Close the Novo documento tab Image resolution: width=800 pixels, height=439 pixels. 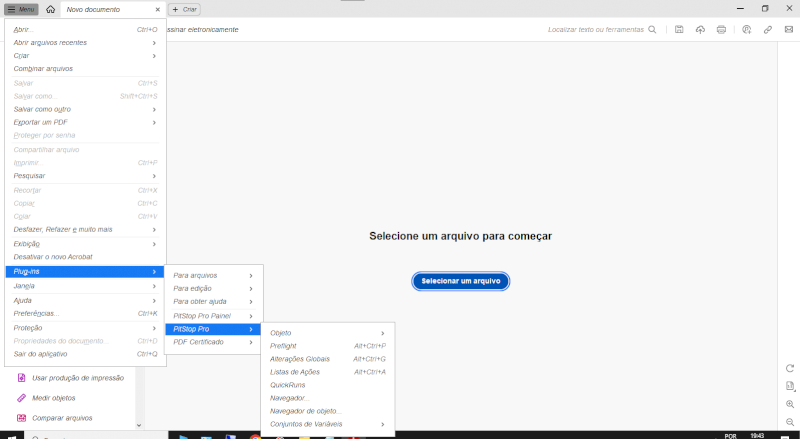pyautogui.click(x=157, y=9)
